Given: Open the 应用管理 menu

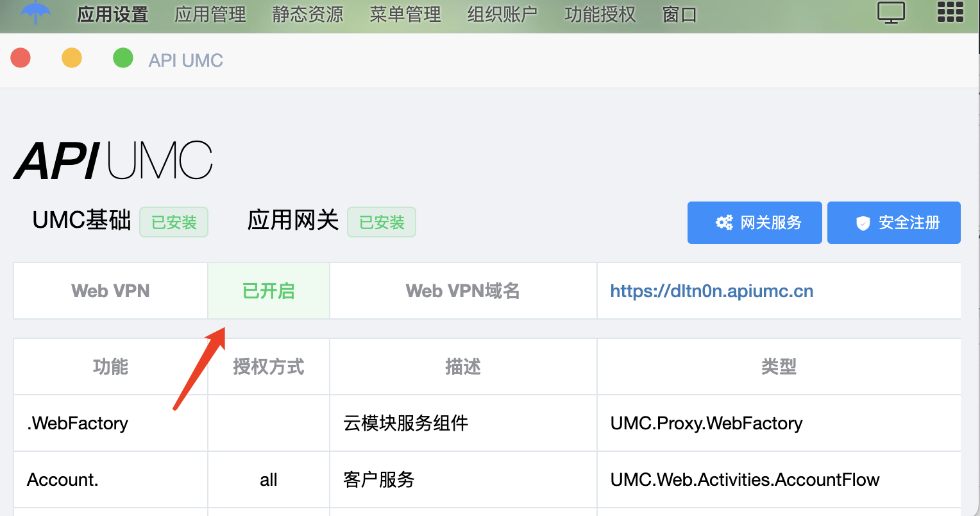Looking at the screenshot, I should point(210,15).
